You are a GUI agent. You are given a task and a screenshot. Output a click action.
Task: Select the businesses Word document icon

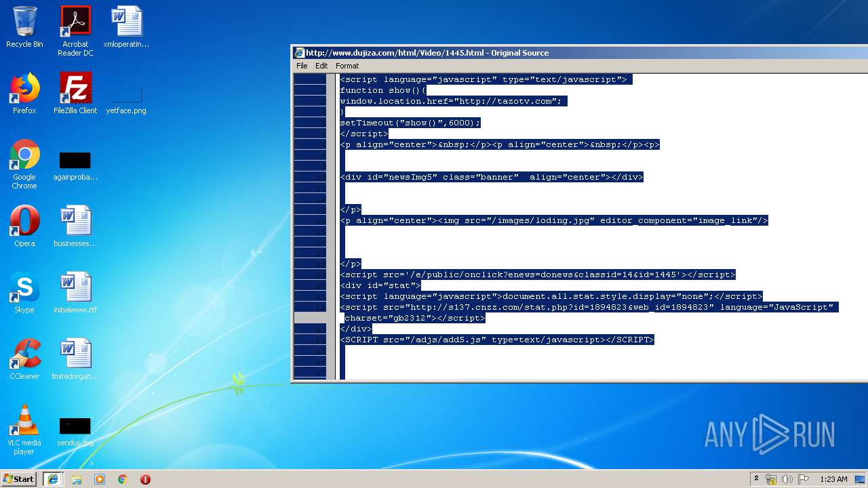click(75, 226)
